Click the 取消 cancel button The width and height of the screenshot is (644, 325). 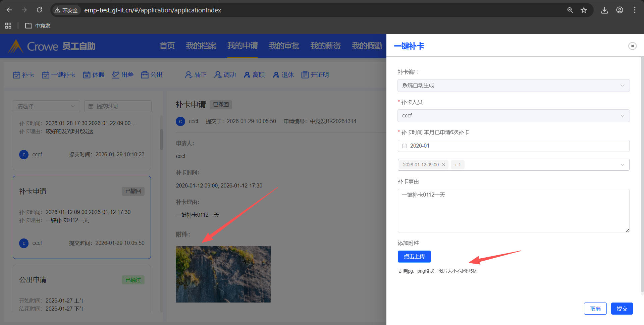pos(595,309)
